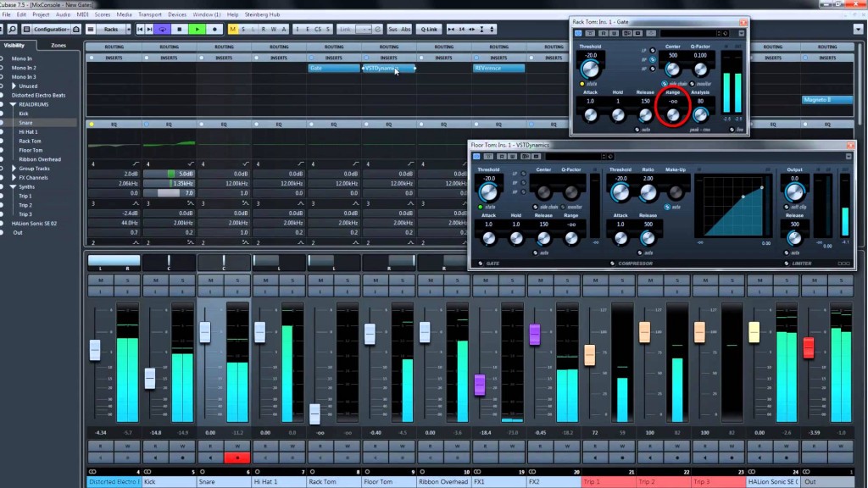Expand the FX Channels folder
This screenshot has height=488, width=868.
[14, 178]
